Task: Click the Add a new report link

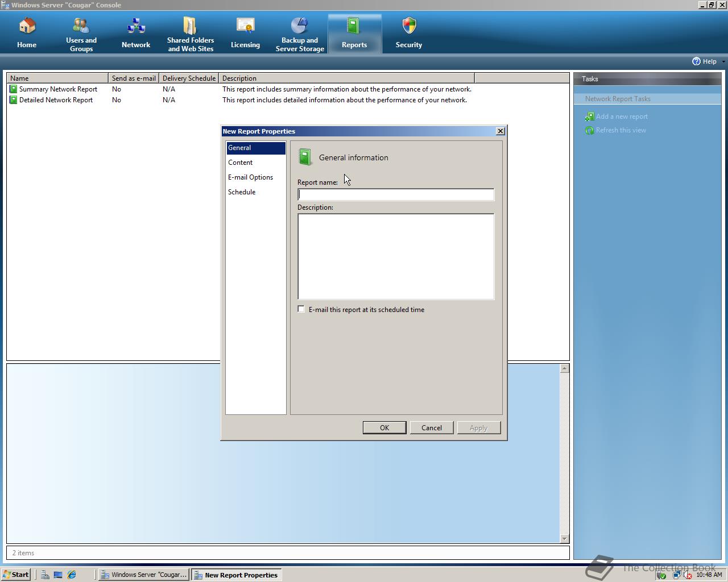Action: [x=622, y=117]
